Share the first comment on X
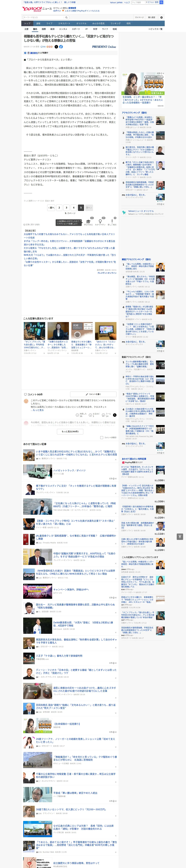Image resolution: width=186 pixels, height=868 pixels. point(114,415)
